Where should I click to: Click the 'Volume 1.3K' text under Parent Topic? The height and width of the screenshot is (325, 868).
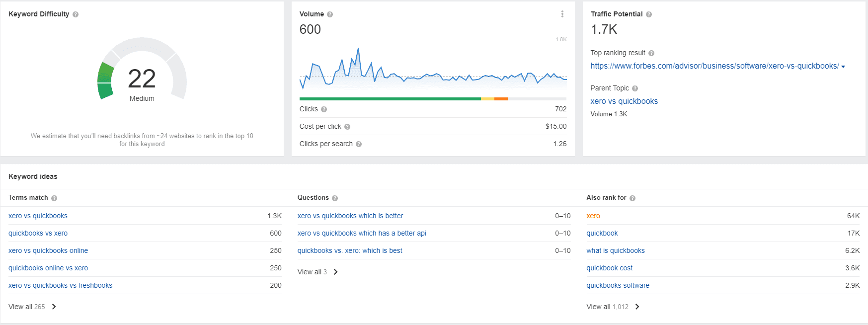tap(609, 114)
